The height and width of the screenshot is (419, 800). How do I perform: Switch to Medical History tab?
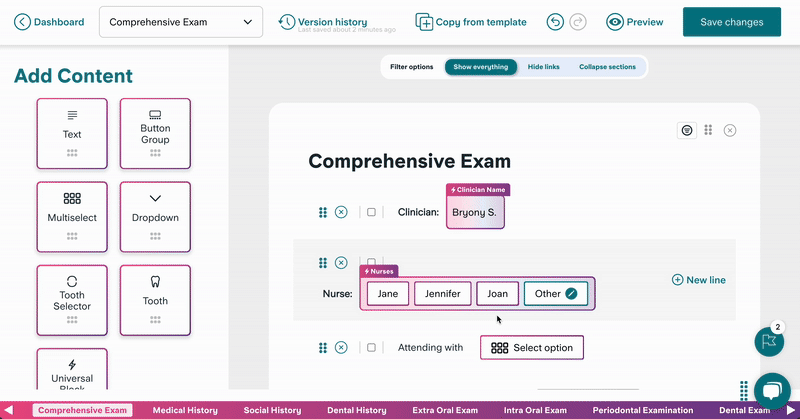pyautogui.click(x=185, y=410)
